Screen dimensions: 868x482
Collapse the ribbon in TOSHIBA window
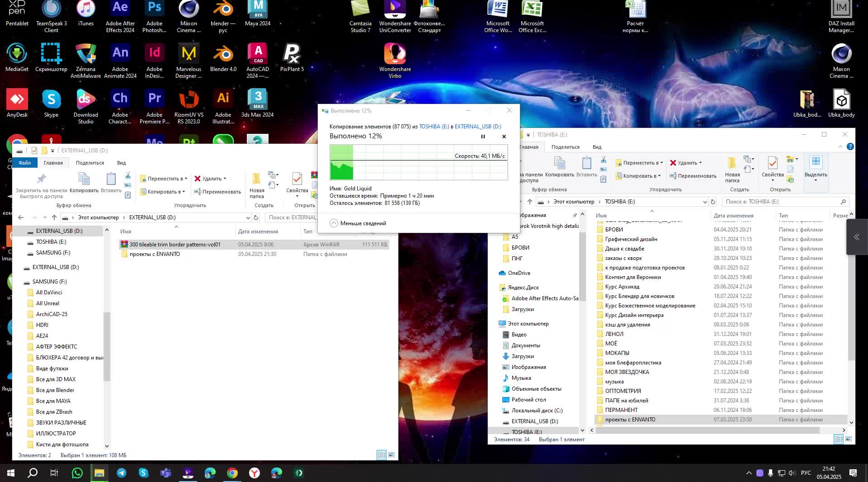coord(840,146)
